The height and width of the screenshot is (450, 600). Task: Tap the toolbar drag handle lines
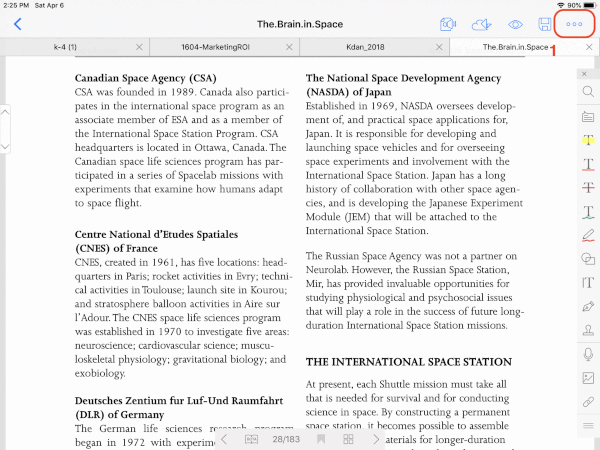[588, 426]
